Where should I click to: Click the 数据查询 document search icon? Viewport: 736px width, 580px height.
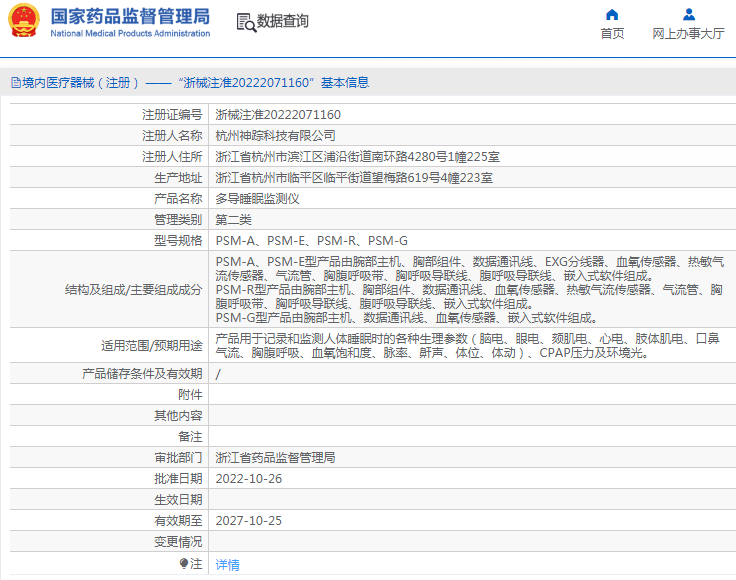pyautogui.click(x=245, y=21)
